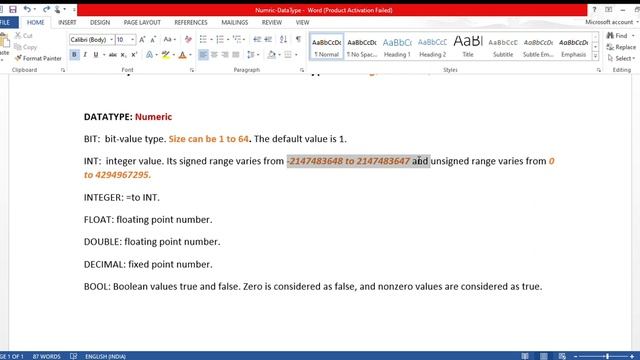Apply the red font color

[x=182, y=55]
